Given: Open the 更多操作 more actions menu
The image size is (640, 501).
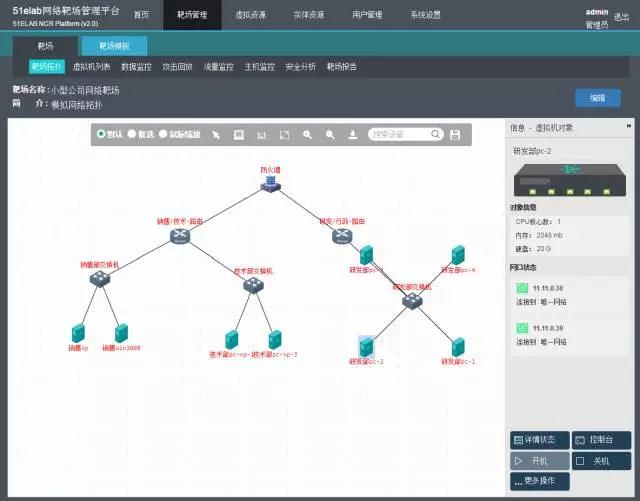Looking at the screenshot, I should 539,481.
